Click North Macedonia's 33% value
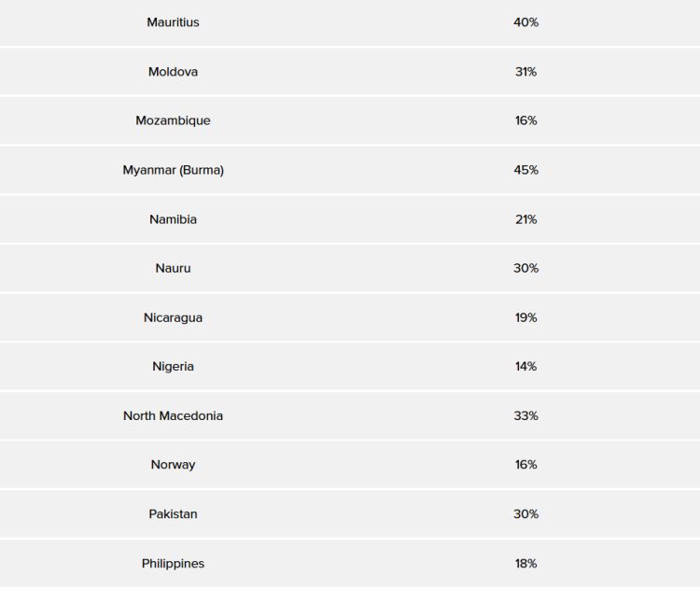700x589 pixels. pyautogui.click(x=525, y=415)
